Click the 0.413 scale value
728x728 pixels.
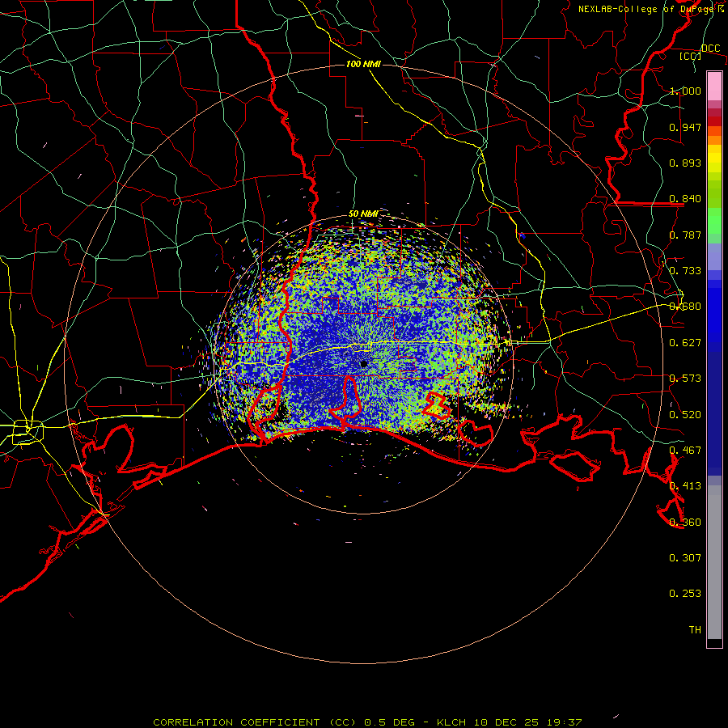pyautogui.click(x=685, y=486)
